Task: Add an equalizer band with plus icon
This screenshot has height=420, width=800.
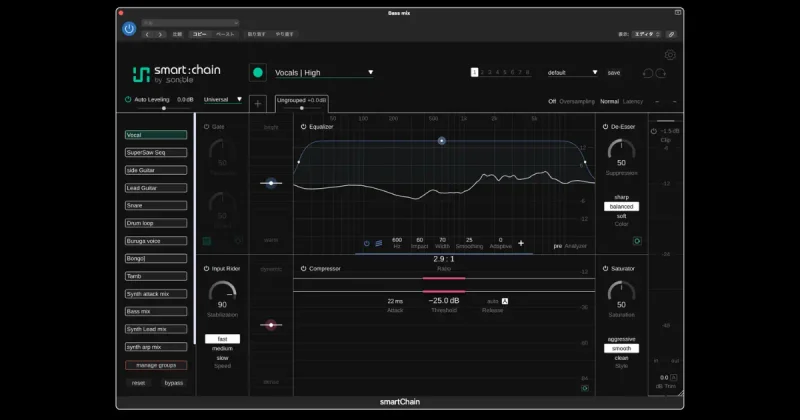Action: click(521, 243)
